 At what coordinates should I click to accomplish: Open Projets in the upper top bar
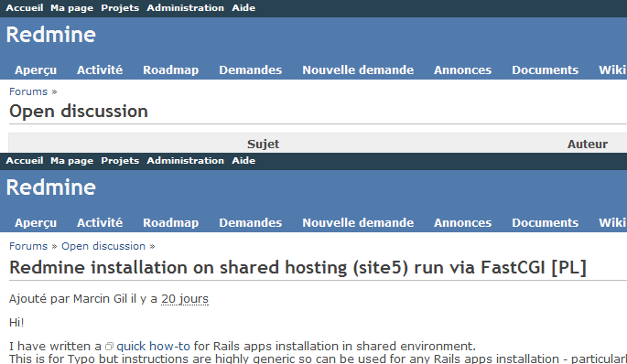(120, 8)
